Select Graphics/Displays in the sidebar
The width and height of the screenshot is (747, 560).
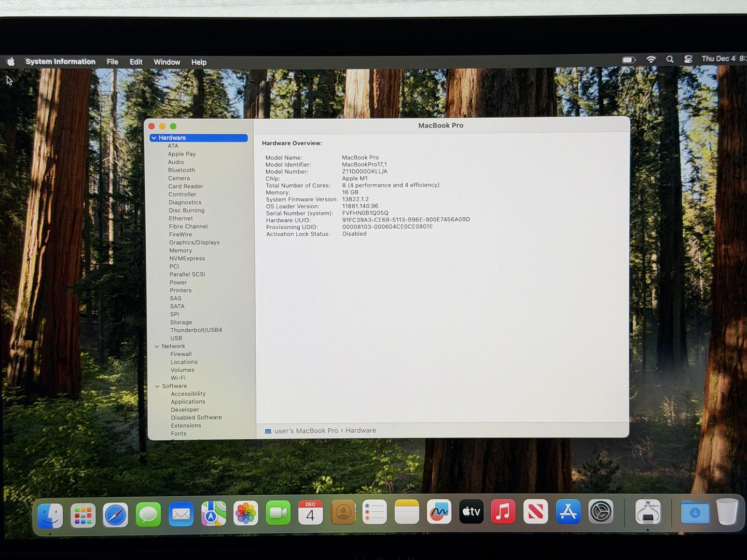(x=194, y=243)
